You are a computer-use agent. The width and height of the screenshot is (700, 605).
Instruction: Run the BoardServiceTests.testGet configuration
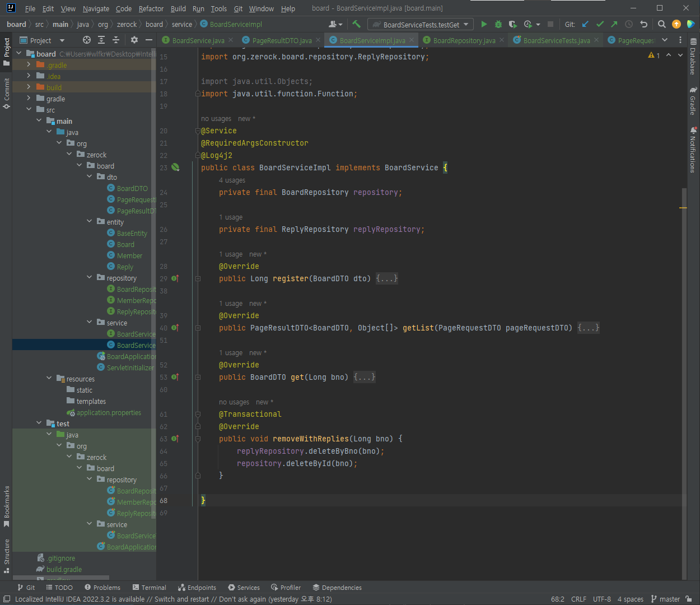coord(484,24)
